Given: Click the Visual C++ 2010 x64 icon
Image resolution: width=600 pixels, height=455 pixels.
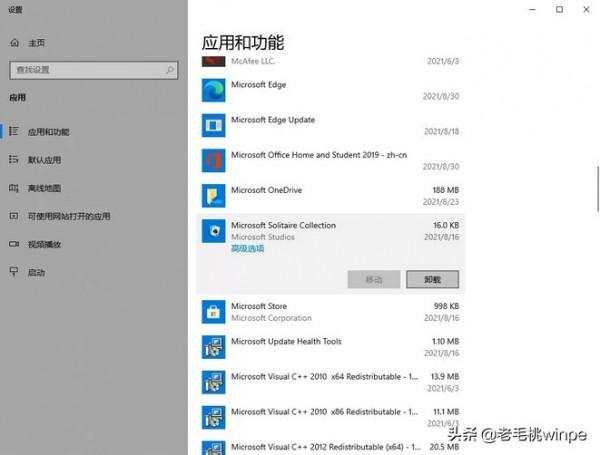Looking at the screenshot, I should point(214,382).
